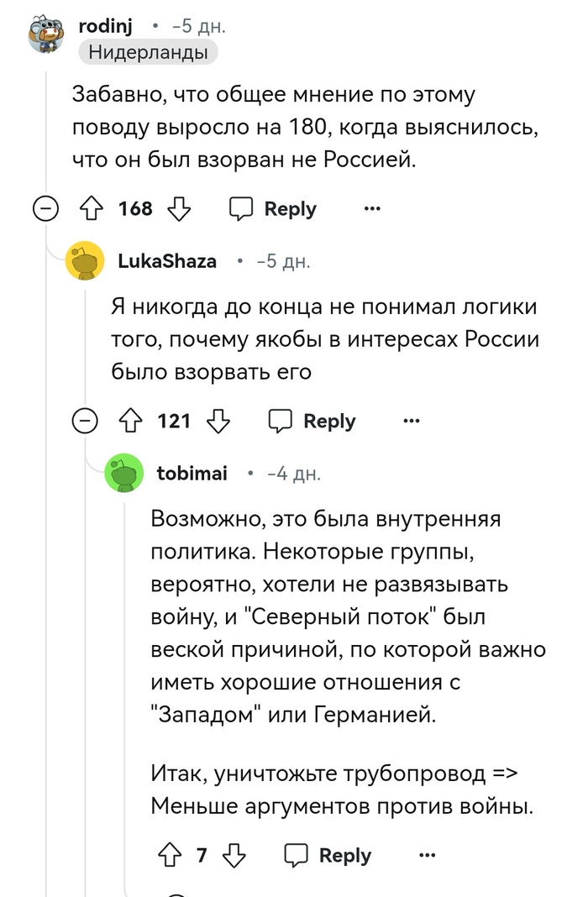
Task: Open rodinj's avatar profile
Action: [47, 36]
